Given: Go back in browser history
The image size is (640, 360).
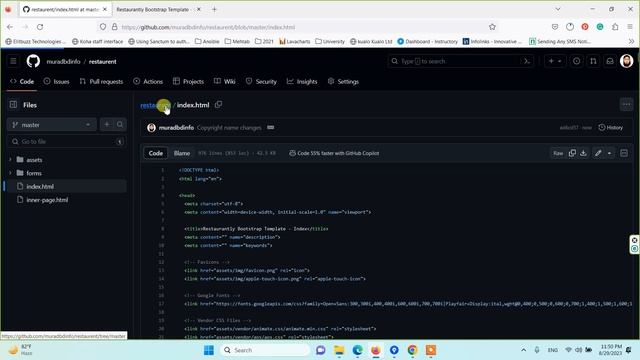Looking at the screenshot, I should [x=10, y=27].
